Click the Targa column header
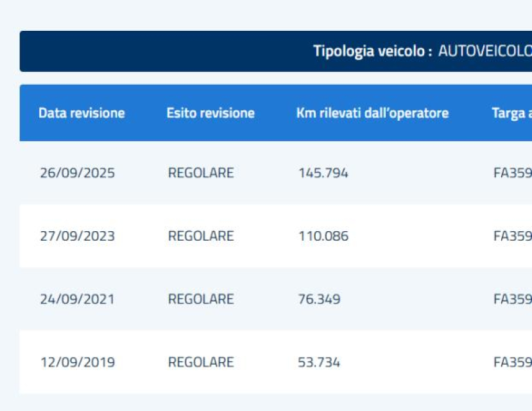 click(x=512, y=114)
